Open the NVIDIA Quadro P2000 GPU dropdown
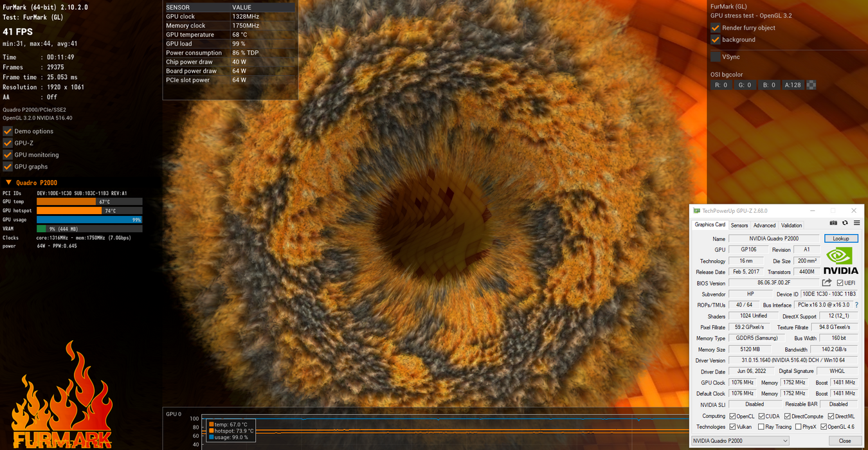This screenshot has width=868, height=450. pyautogui.click(x=739, y=441)
